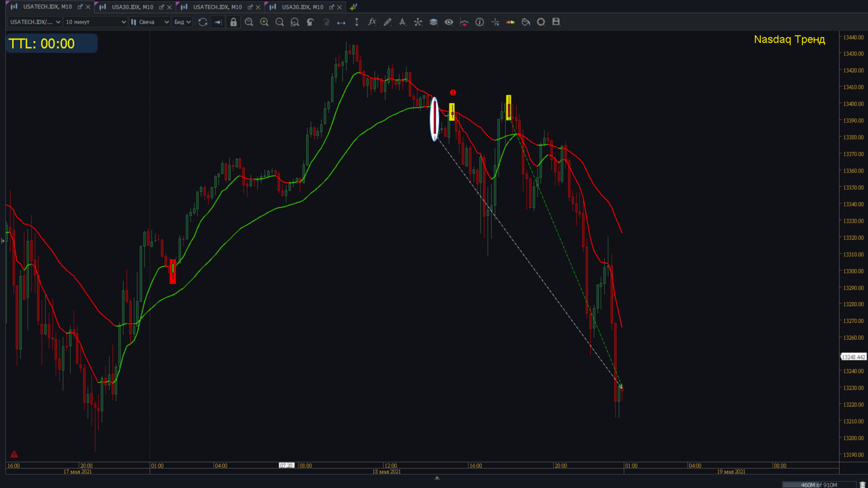Click the Nasdaq Тренд chart label

coord(789,40)
